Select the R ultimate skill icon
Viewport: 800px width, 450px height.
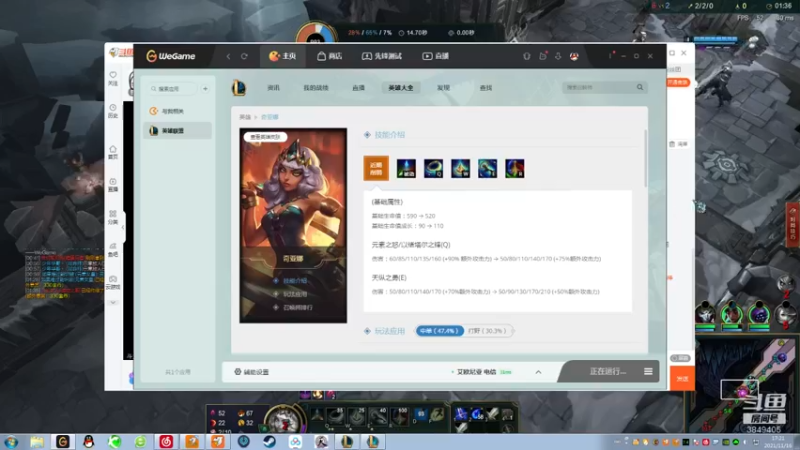[x=514, y=168]
